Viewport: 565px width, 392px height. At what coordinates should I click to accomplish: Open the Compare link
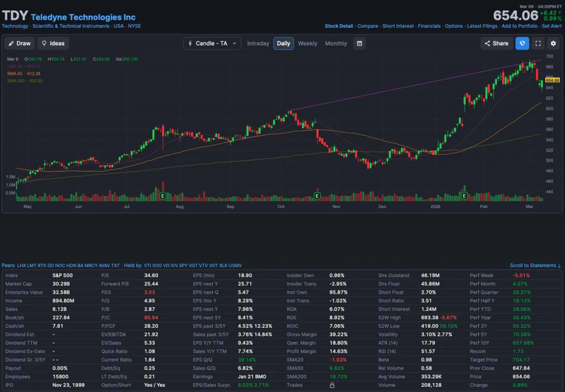tap(368, 26)
